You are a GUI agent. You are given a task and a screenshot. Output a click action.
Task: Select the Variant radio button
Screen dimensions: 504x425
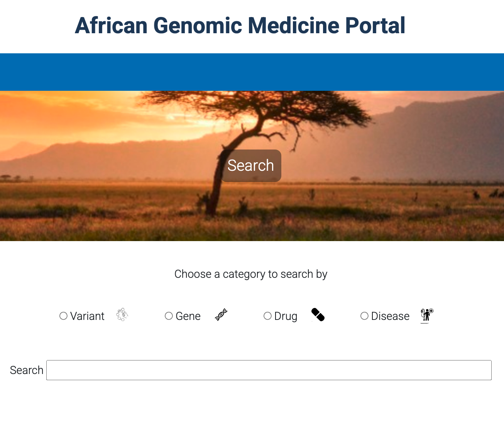point(64,316)
